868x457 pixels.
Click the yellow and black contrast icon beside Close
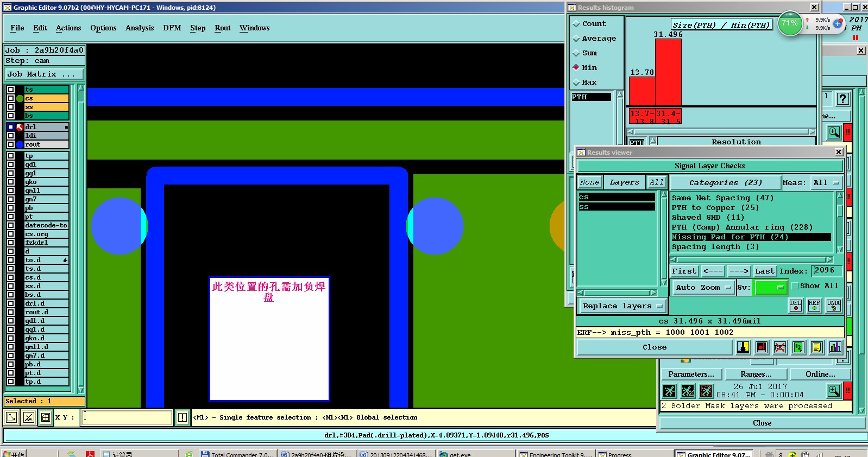click(743, 347)
